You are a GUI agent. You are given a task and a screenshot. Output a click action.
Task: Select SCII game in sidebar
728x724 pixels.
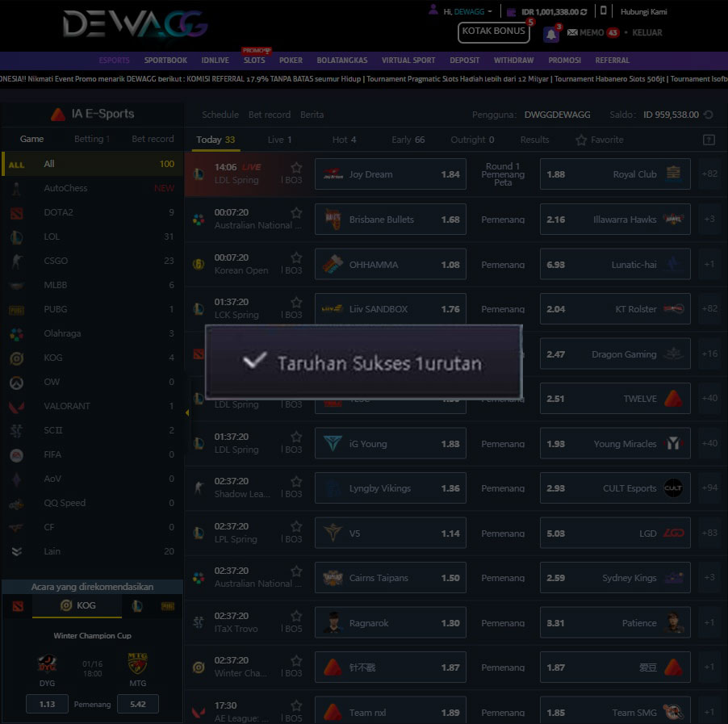(x=92, y=430)
